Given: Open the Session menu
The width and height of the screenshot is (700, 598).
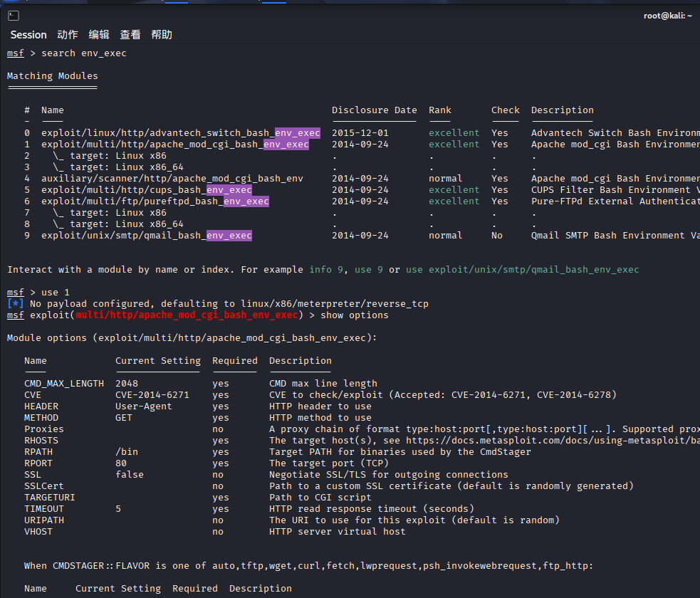Looking at the screenshot, I should pyautogui.click(x=28, y=35).
